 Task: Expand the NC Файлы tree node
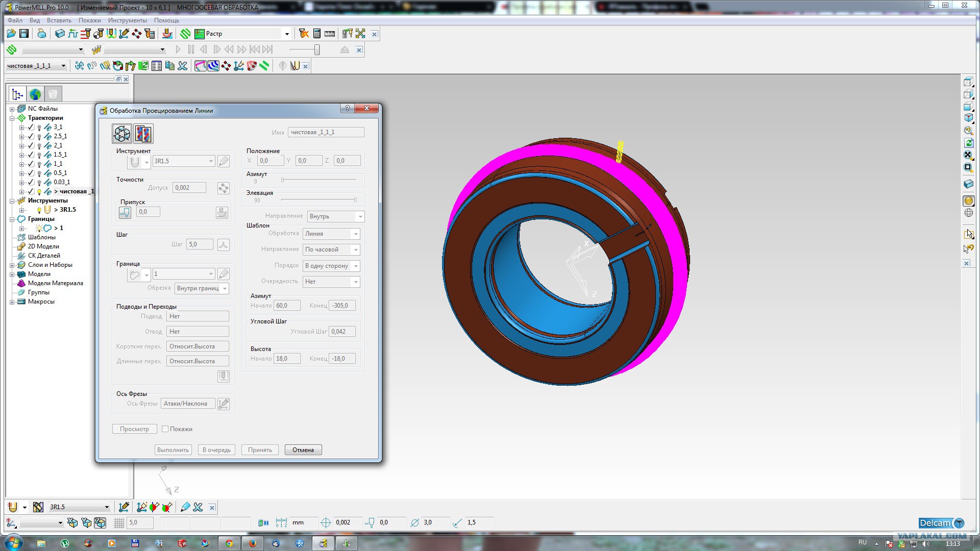point(12,109)
